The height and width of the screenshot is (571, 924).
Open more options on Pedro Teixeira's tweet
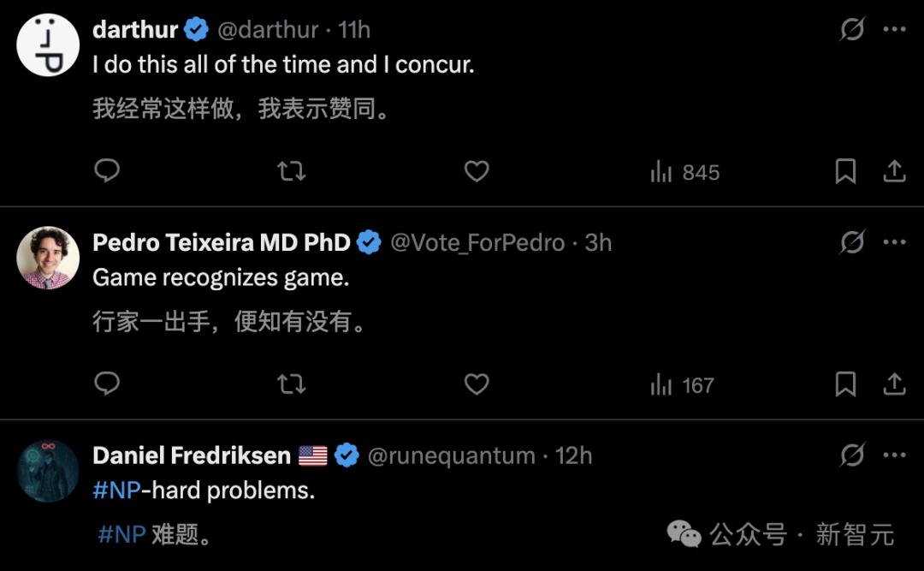coord(894,242)
